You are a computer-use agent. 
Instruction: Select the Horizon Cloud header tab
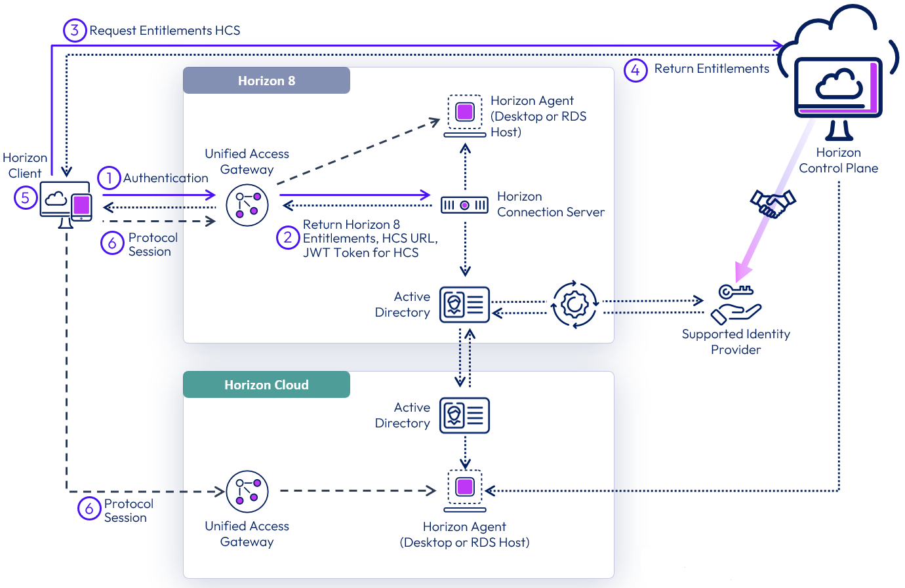click(x=266, y=385)
